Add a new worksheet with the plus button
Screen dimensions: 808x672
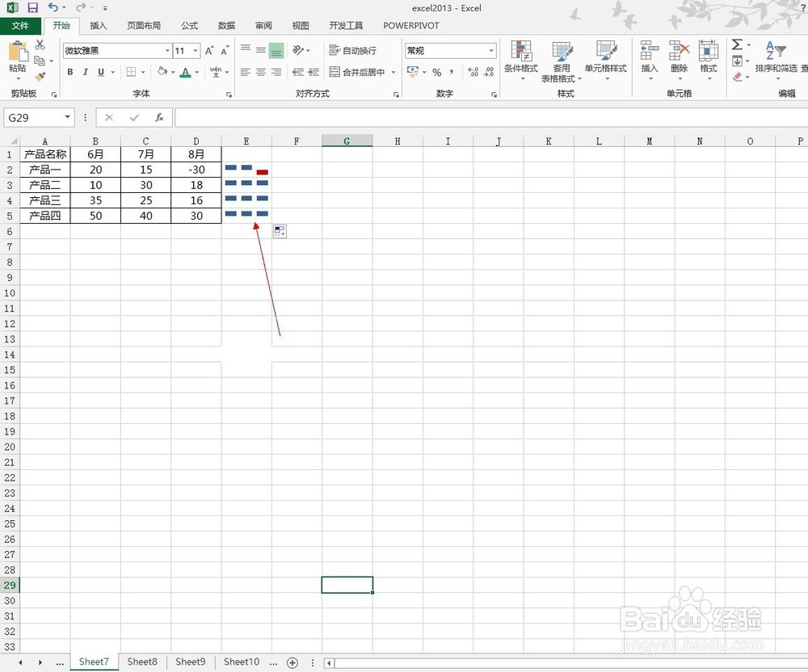click(292, 661)
